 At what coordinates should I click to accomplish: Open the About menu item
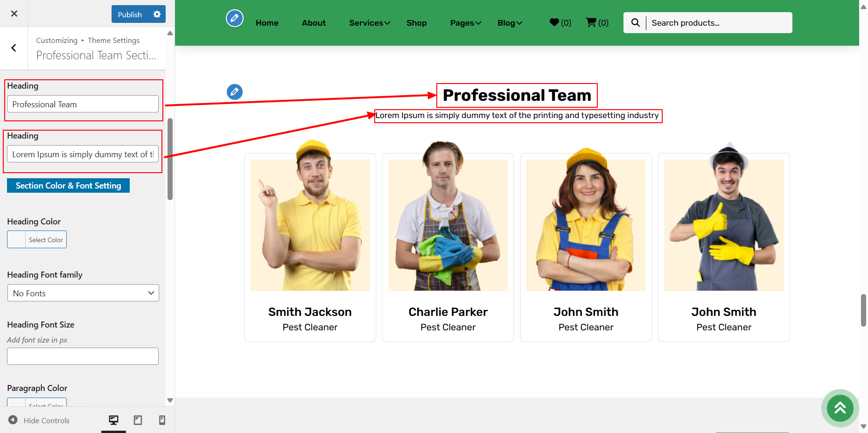[x=314, y=23]
